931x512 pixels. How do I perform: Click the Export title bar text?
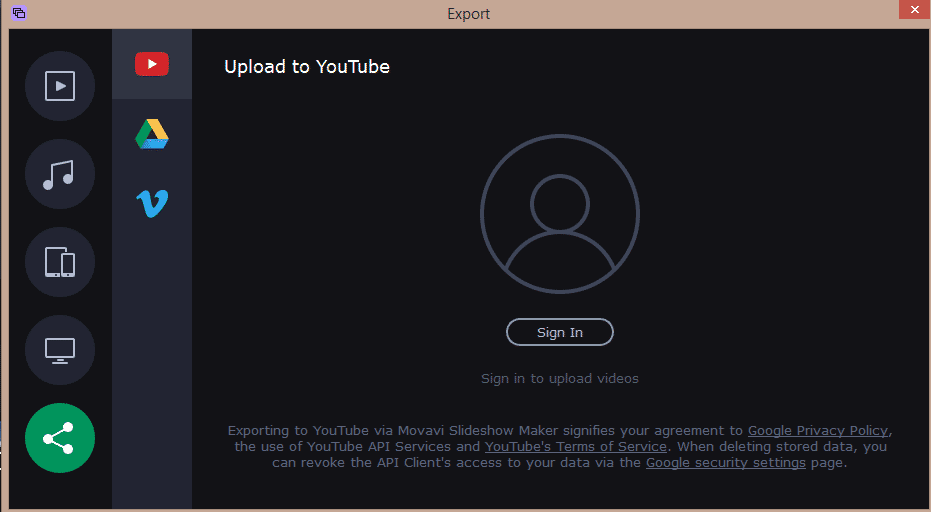[468, 14]
